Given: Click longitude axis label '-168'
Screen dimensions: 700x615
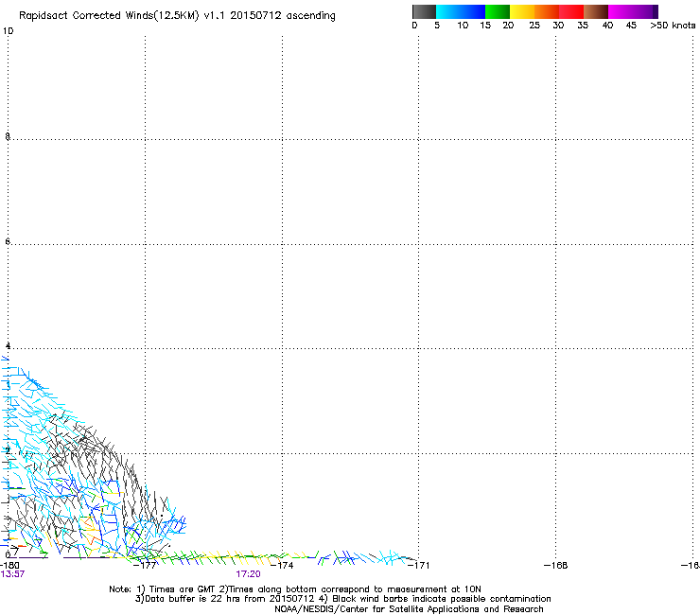Looking at the screenshot, I should point(556,565).
